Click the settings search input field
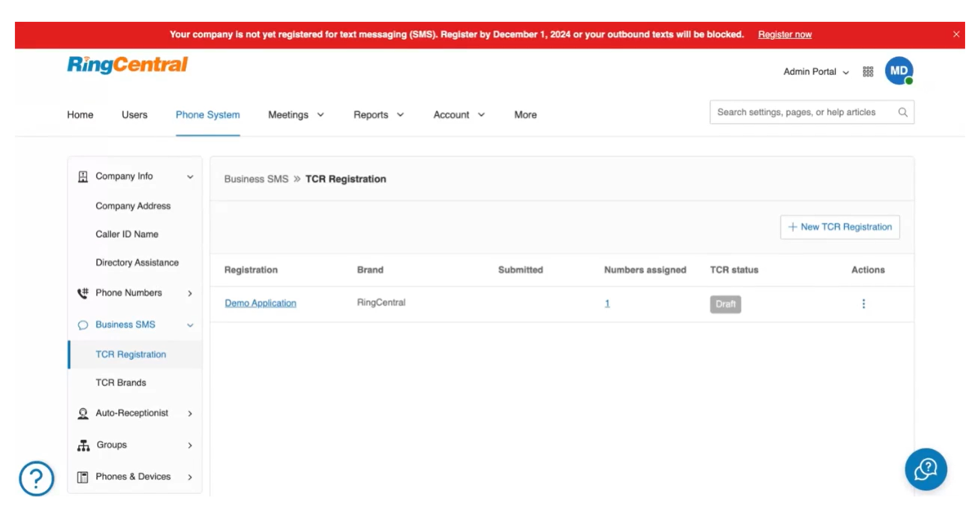The image size is (980, 531). pos(803,112)
